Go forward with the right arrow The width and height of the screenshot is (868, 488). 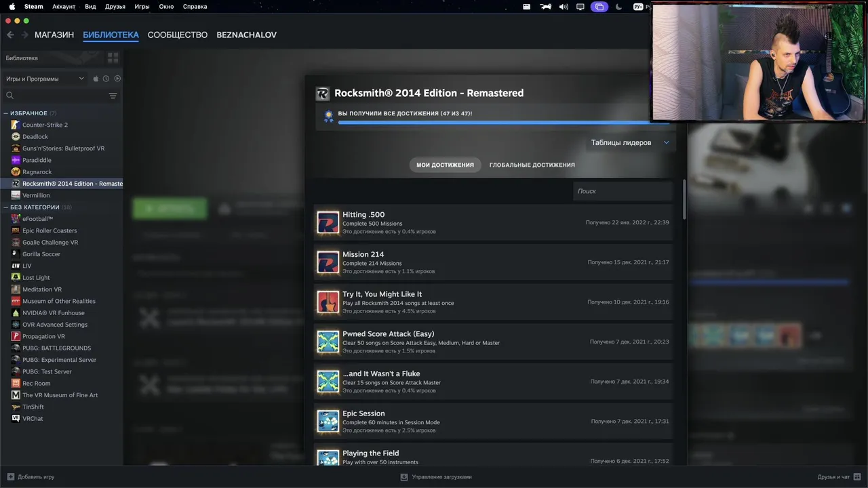[25, 35]
